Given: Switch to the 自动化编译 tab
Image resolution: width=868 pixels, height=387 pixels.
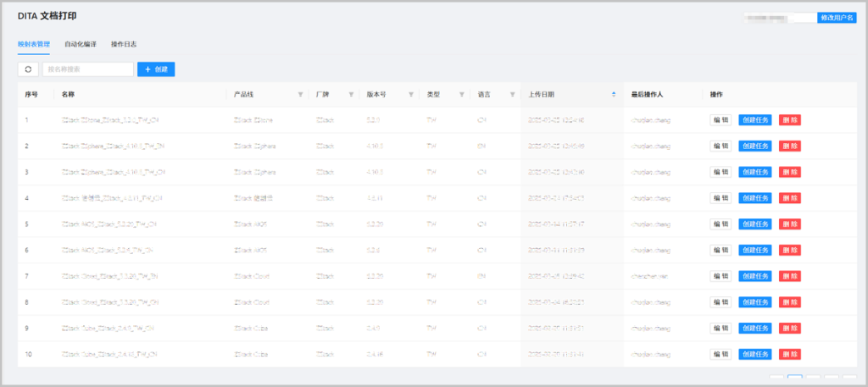Looking at the screenshot, I should [81, 44].
